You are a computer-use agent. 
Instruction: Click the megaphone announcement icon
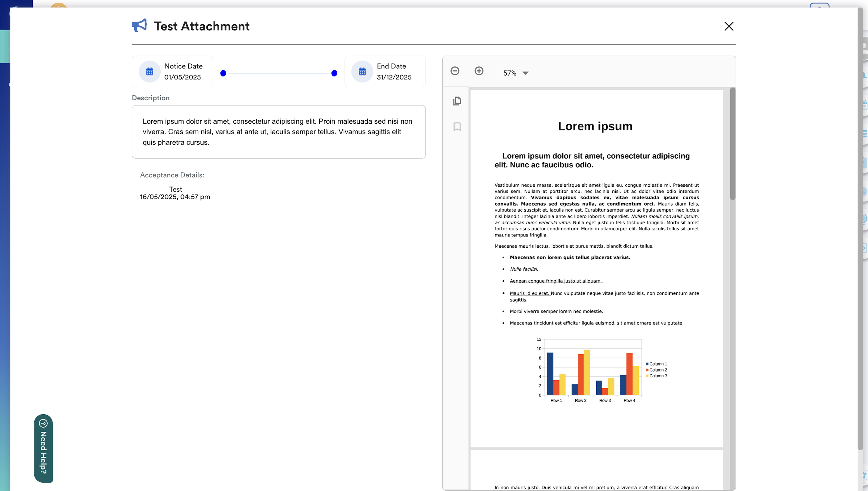[x=139, y=26]
